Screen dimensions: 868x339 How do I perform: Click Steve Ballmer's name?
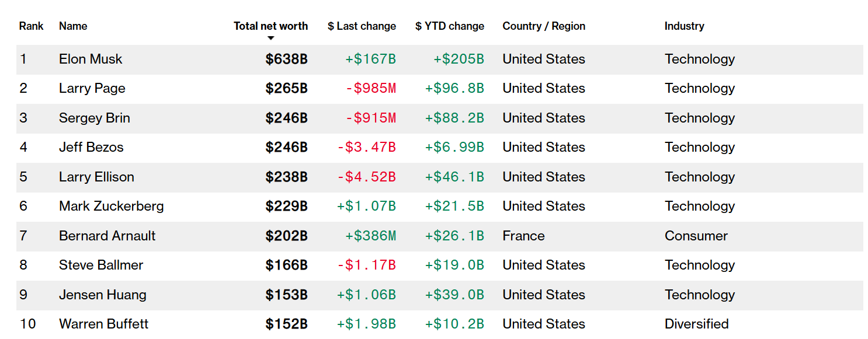tap(101, 265)
